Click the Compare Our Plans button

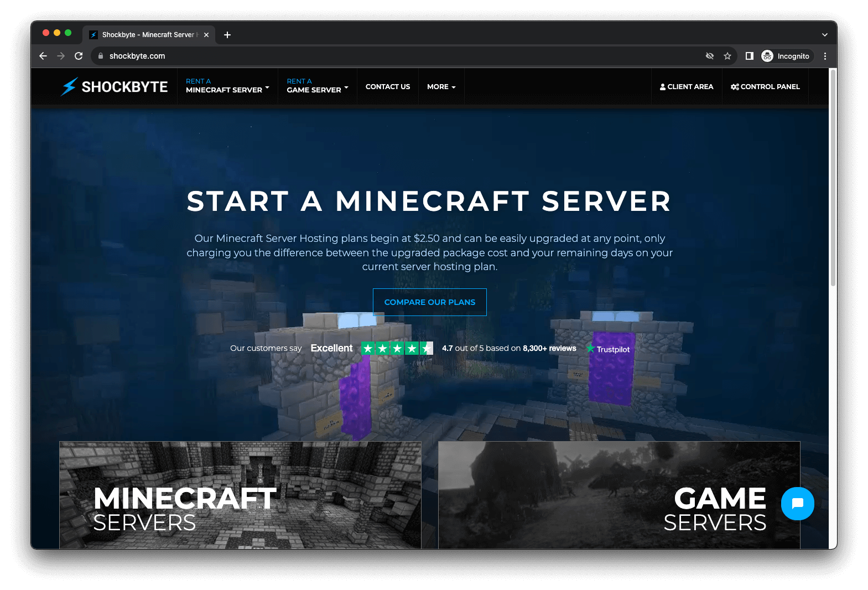430,302
